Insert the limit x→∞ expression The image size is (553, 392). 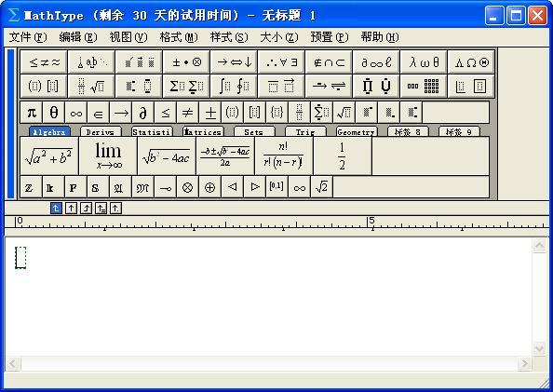point(108,155)
